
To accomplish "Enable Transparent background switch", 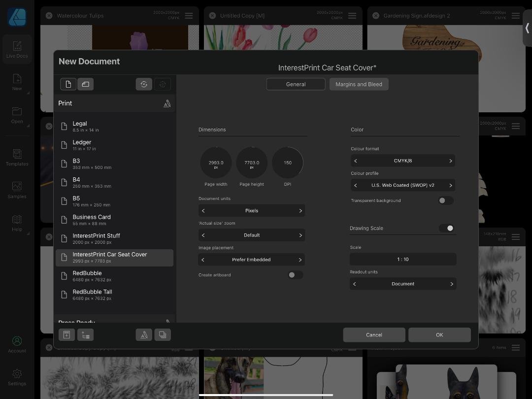I will [445, 200].
